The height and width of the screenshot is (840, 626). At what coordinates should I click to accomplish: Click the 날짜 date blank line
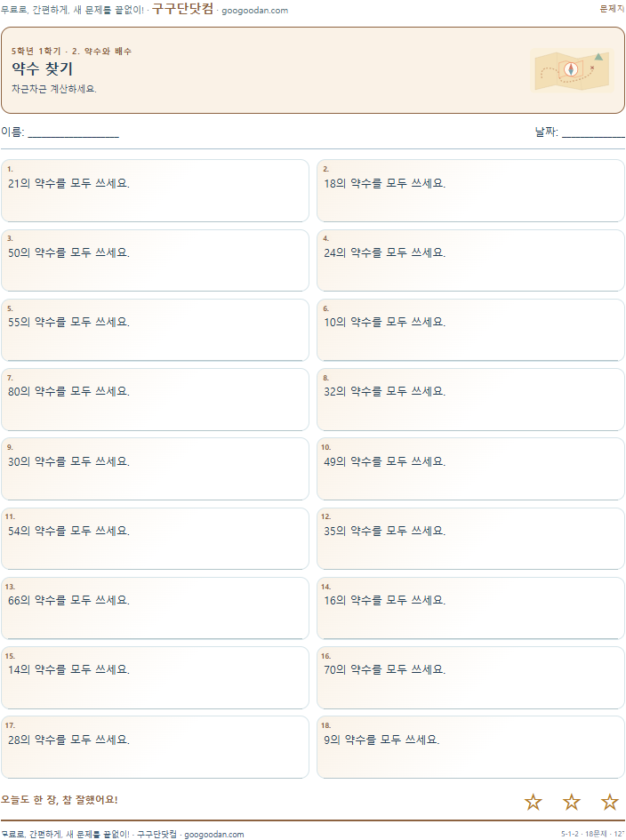point(593,132)
